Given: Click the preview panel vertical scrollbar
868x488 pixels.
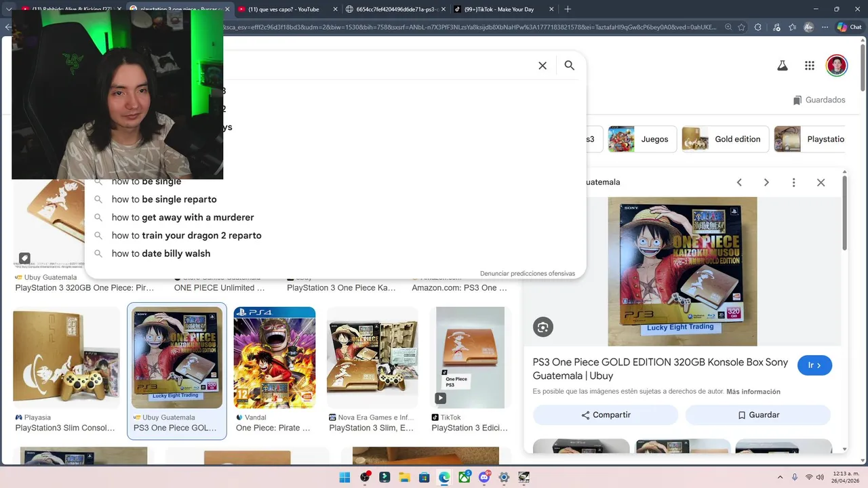Looking at the screenshot, I should [844, 213].
